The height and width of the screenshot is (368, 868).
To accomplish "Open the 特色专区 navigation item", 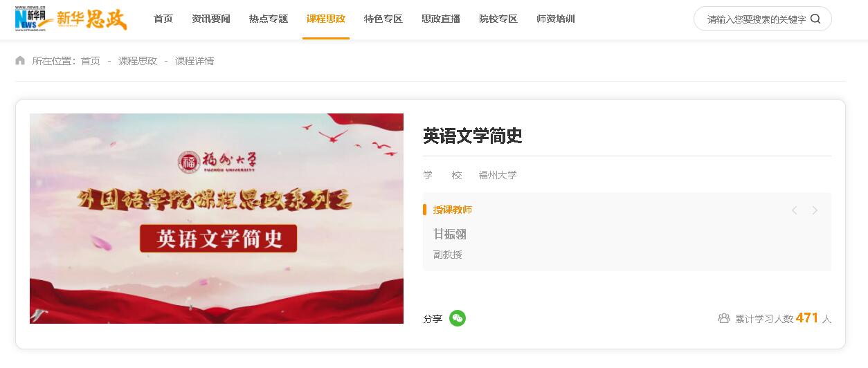I will pos(383,19).
